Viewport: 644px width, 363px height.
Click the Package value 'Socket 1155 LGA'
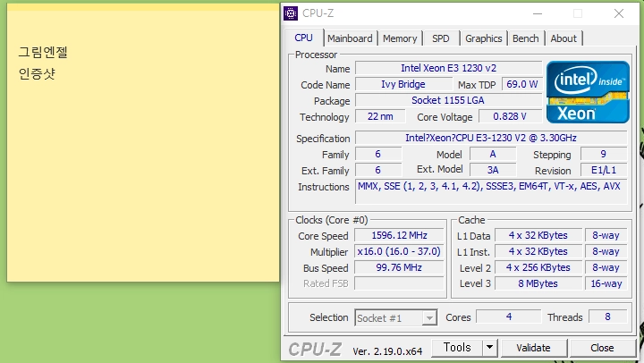(448, 100)
